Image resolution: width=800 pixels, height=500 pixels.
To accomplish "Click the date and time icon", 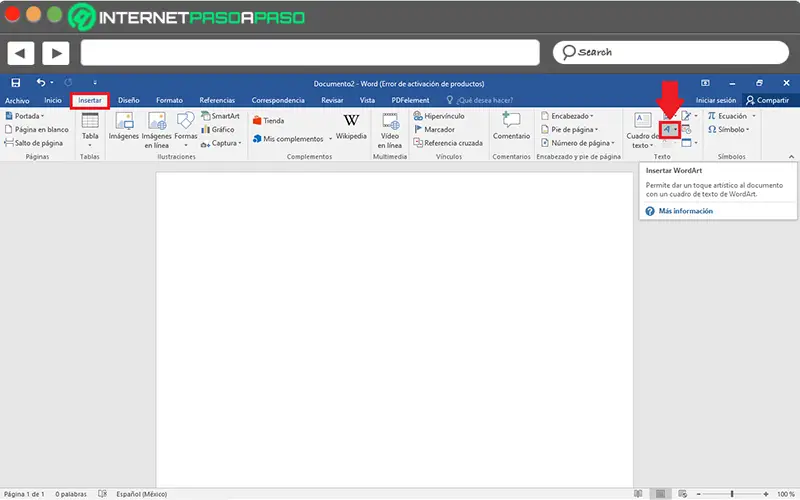I will coord(686,130).
